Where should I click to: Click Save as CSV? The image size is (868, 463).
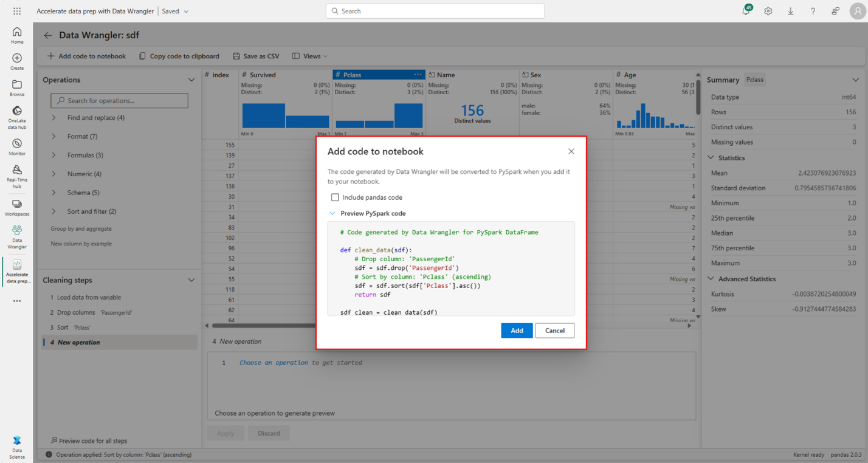point(256,56)
